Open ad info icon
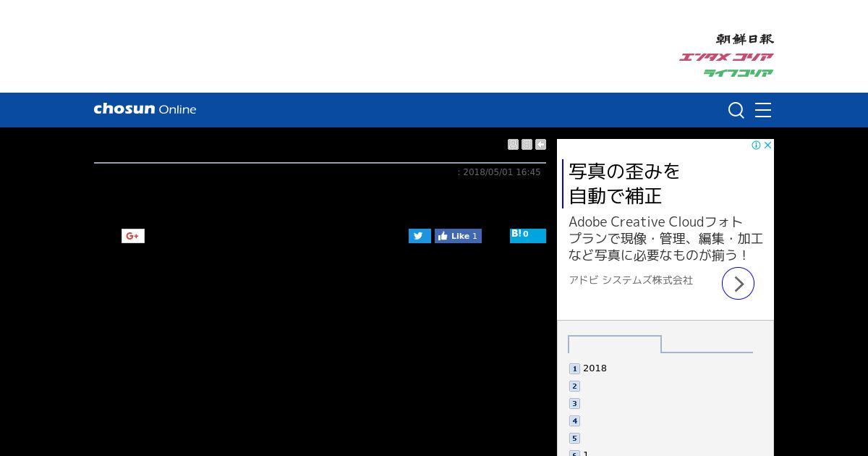This screenshot has width=868, height=456. click(756, 145)
